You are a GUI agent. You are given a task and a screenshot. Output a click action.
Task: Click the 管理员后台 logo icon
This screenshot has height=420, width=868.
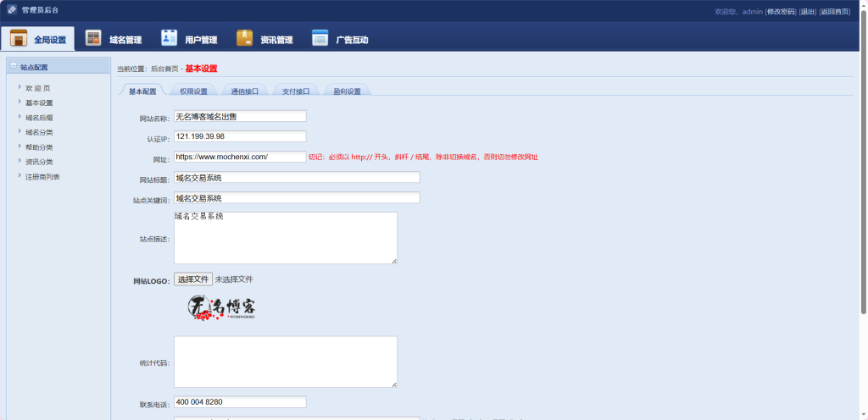click(12, 10)
